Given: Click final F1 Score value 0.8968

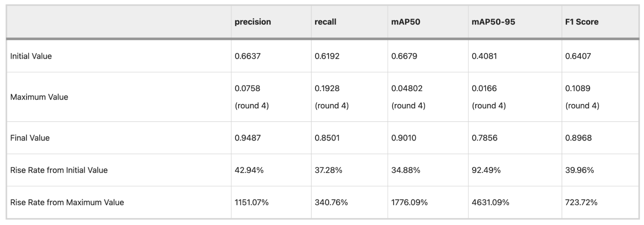Looking at the screenshot, I should 578,138.
